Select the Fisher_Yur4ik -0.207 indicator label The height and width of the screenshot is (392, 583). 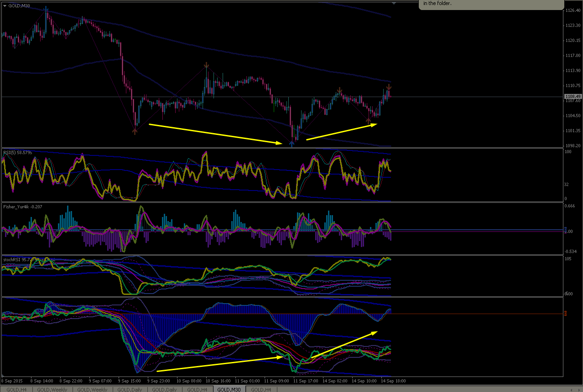[x=24, y=206]
